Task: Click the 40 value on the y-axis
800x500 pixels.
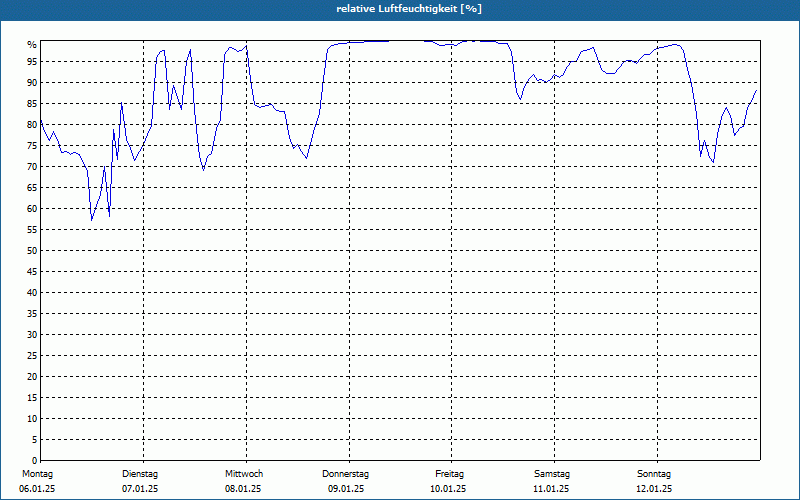Action: [32, 293]
